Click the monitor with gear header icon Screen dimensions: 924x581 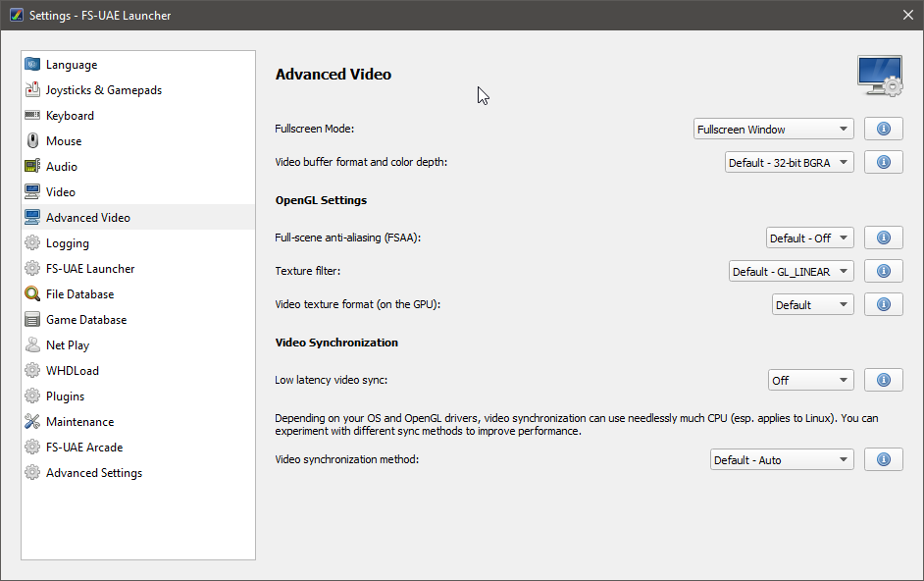click(880, 76)
